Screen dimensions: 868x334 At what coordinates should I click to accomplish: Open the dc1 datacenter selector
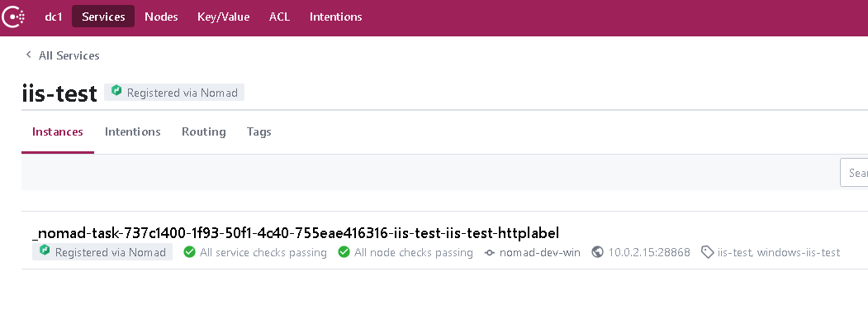(x=55, y=17)
